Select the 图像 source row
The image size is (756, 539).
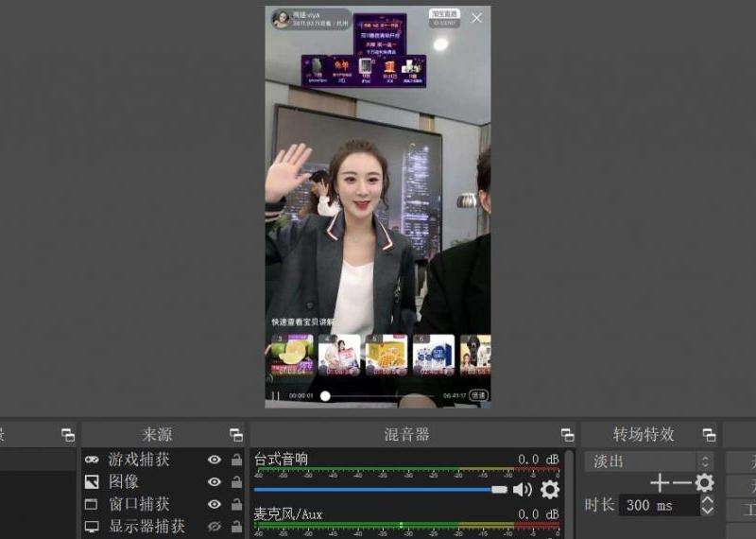tap(163, 481)
